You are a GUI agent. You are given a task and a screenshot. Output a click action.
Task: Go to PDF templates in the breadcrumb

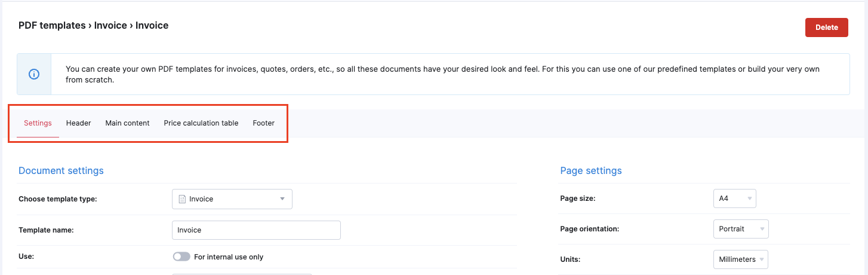53,26
